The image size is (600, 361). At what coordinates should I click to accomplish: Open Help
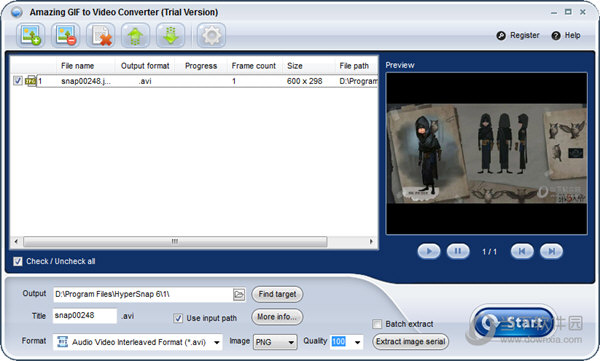566,35
